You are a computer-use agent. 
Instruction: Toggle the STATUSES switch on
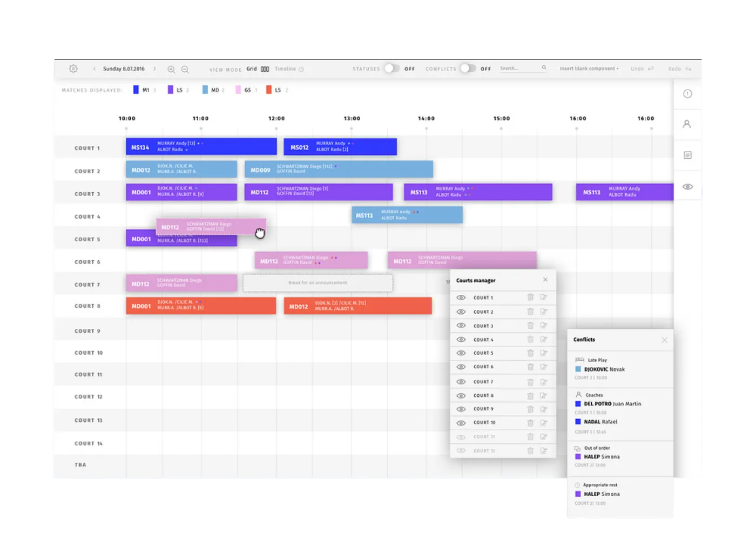point(393,69)
